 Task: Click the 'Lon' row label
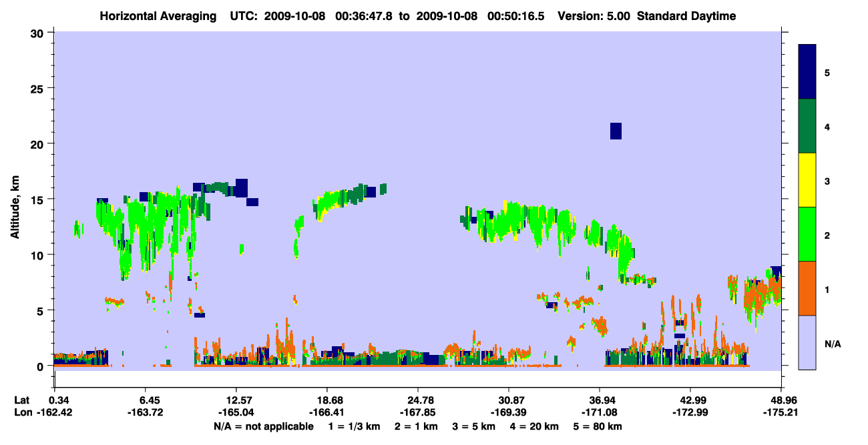22,412
